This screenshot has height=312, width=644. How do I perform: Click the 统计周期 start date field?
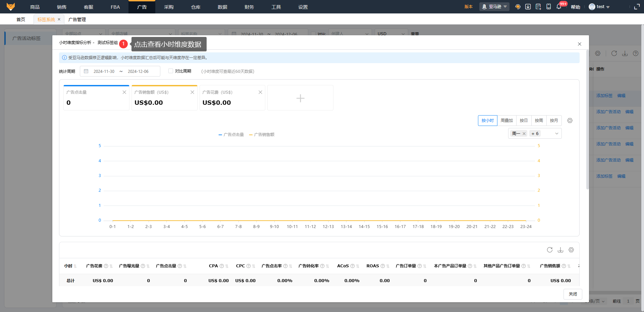104,72
